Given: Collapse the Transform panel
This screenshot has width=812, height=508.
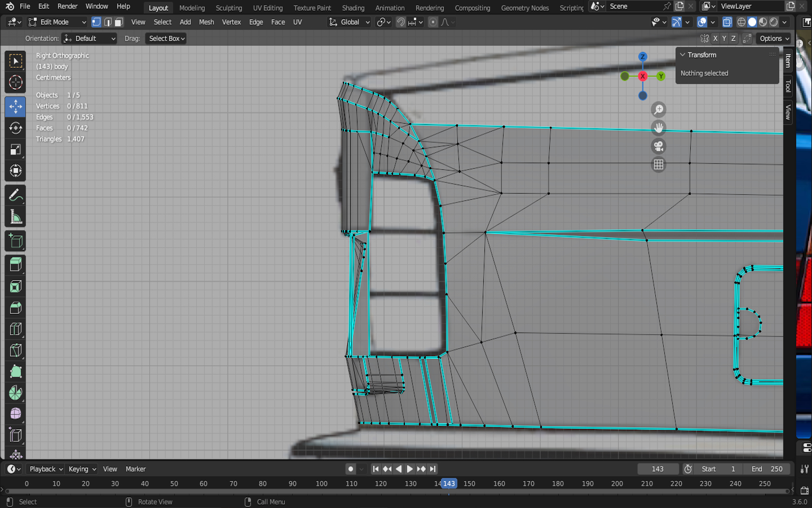Looking at the screenshot, I should (x=682, y=55).
